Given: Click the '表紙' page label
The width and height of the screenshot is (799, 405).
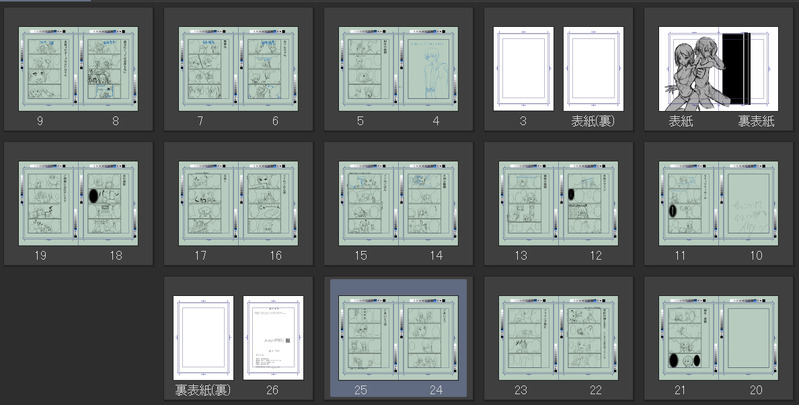Looking at the screenshot, I should [x=681, y=121].
